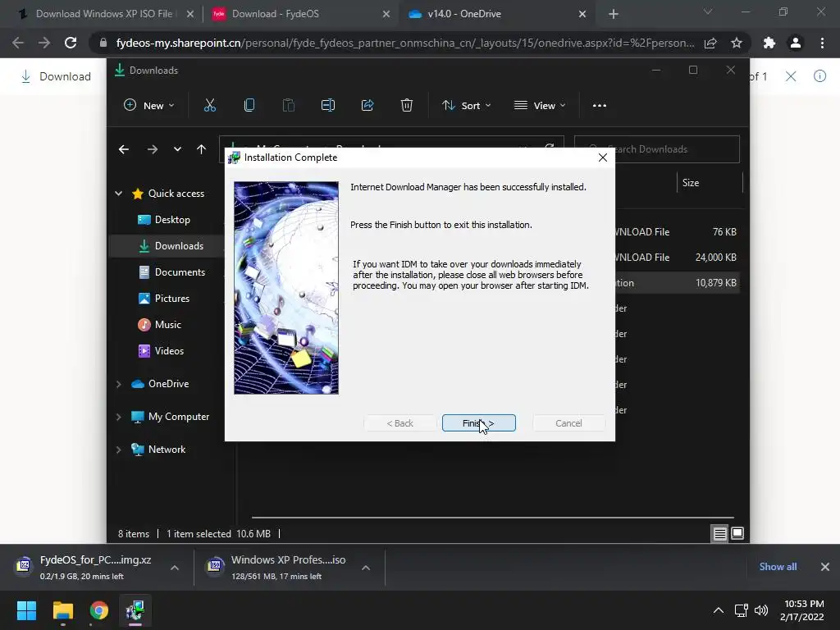Click the Chrome address bar URL
This screenshot has height=630, width=840.
click(x=405, y=43)
